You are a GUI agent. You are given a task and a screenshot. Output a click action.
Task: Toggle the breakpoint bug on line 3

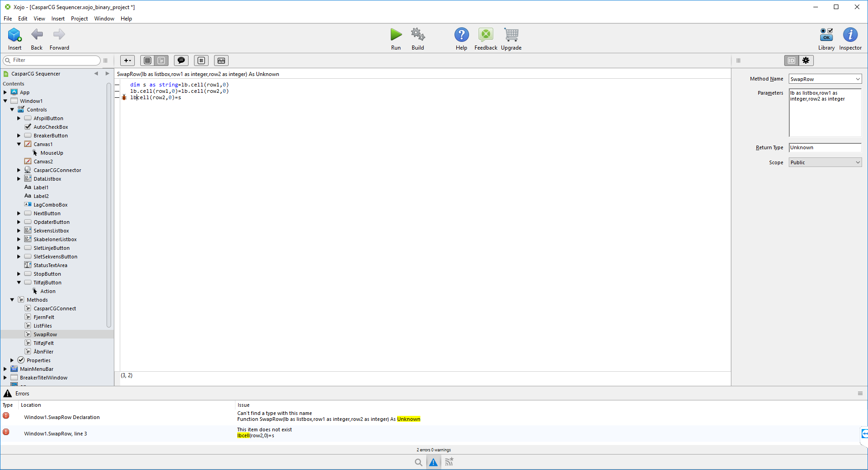point(124,97)
